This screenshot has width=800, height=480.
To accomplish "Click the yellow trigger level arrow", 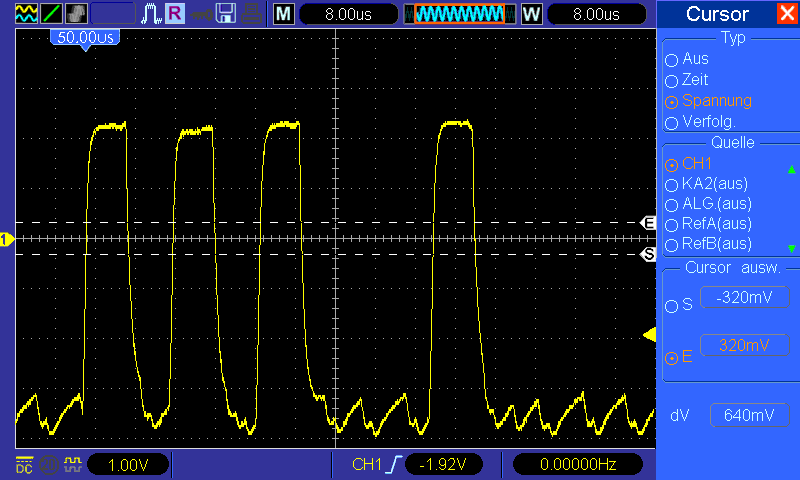I will point(649,335).
